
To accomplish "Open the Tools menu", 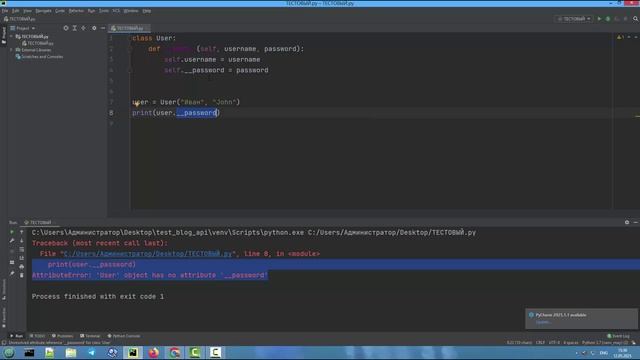I will tap(104, 11).
